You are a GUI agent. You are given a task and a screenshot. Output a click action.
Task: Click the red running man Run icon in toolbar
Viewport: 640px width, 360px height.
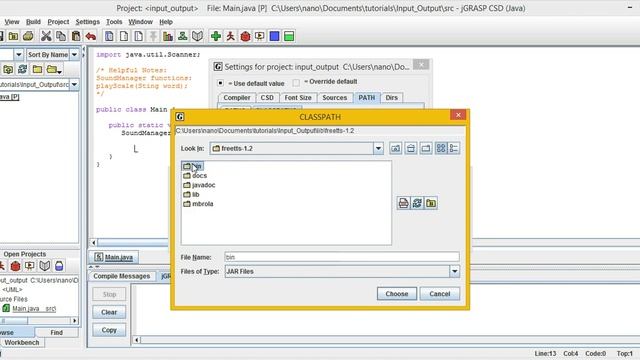click(x=231, y=36)
